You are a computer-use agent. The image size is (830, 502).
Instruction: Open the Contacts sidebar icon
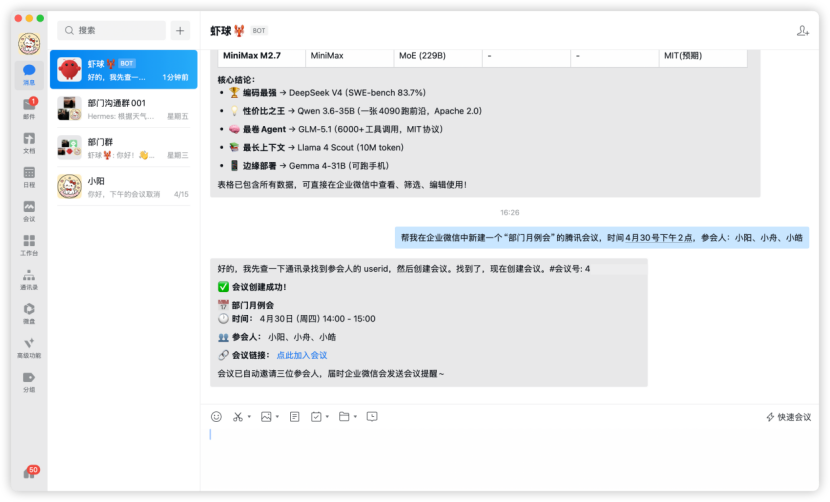click(29, 279)
